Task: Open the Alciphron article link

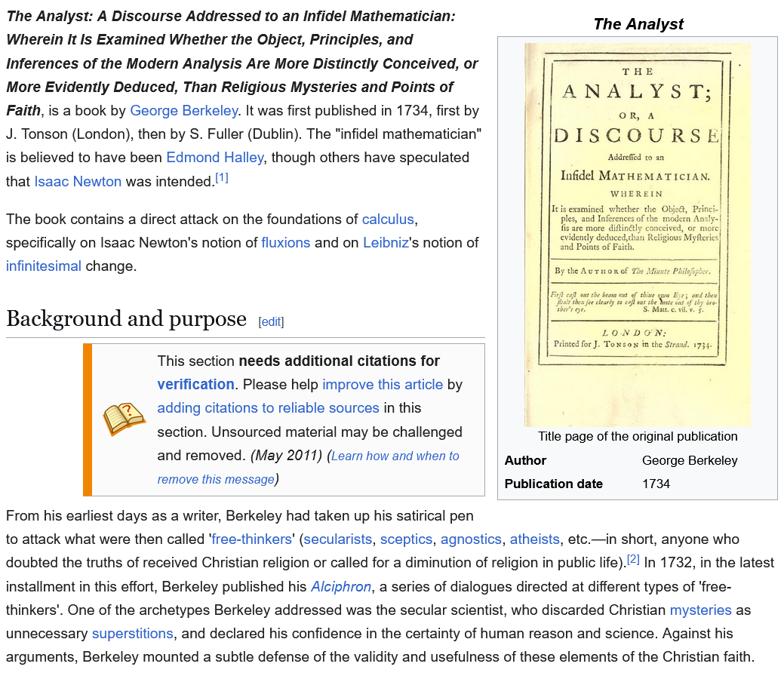Action: [x=341, y=586]
